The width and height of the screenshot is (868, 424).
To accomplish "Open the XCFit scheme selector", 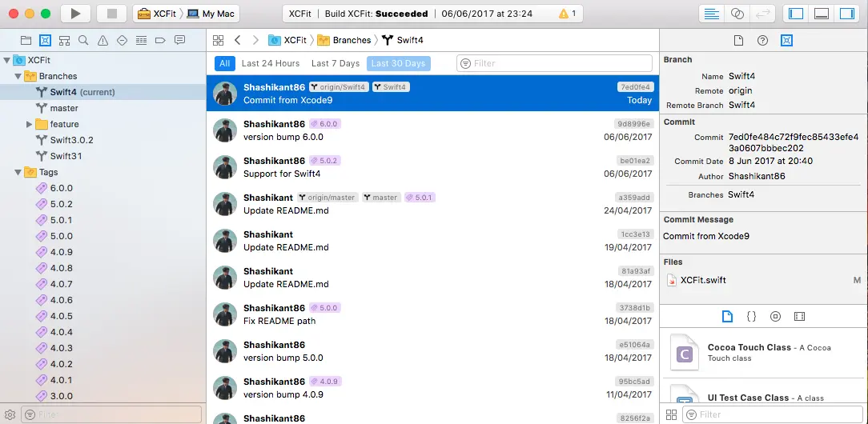I will click(x=157, y=14).
